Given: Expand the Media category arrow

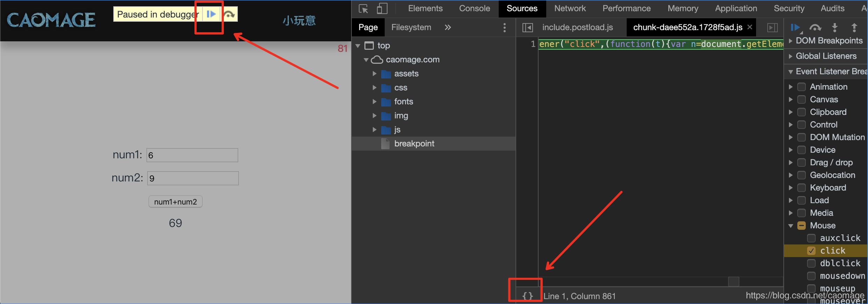Looking at the screenshot, I should tap(790, 213).
